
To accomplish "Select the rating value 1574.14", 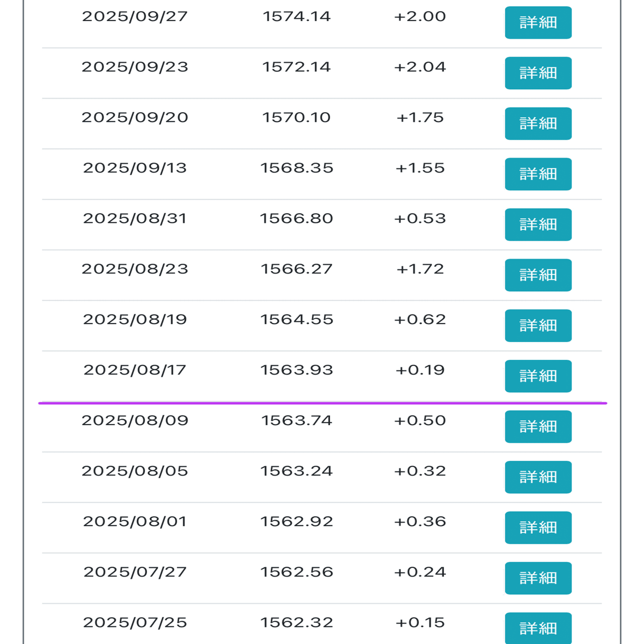I will (296, 17).
